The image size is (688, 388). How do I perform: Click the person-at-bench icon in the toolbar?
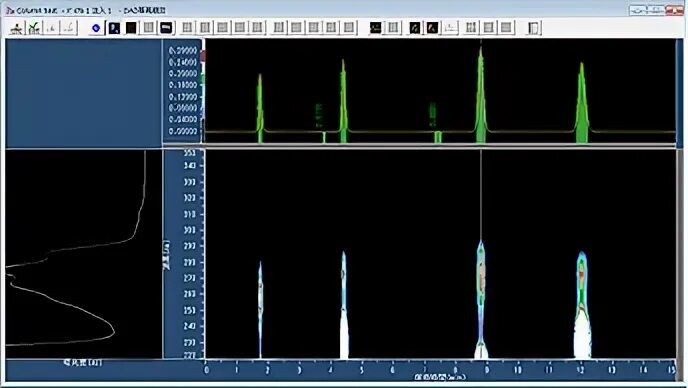point(17,28)
